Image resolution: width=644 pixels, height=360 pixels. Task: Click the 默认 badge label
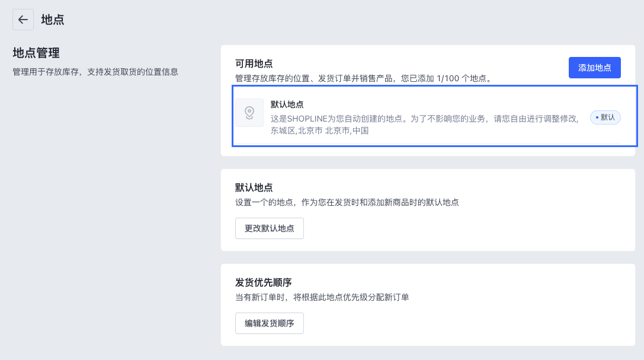click(608, 117)
